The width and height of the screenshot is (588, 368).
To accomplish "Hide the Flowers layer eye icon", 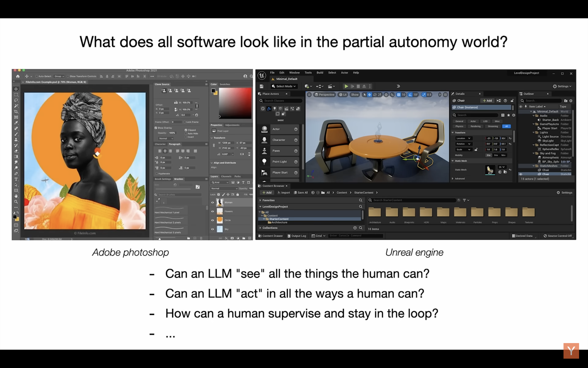I will coord(213,211).
